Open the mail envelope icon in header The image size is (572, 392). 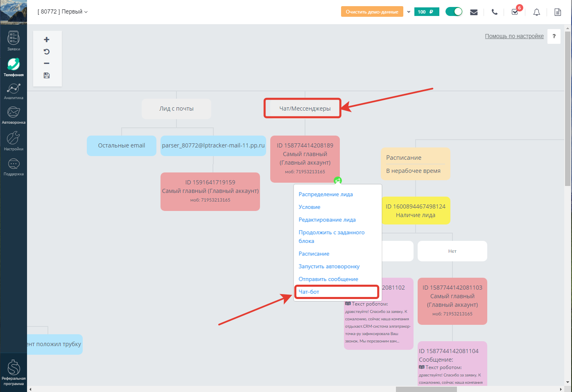click(474, 12)
